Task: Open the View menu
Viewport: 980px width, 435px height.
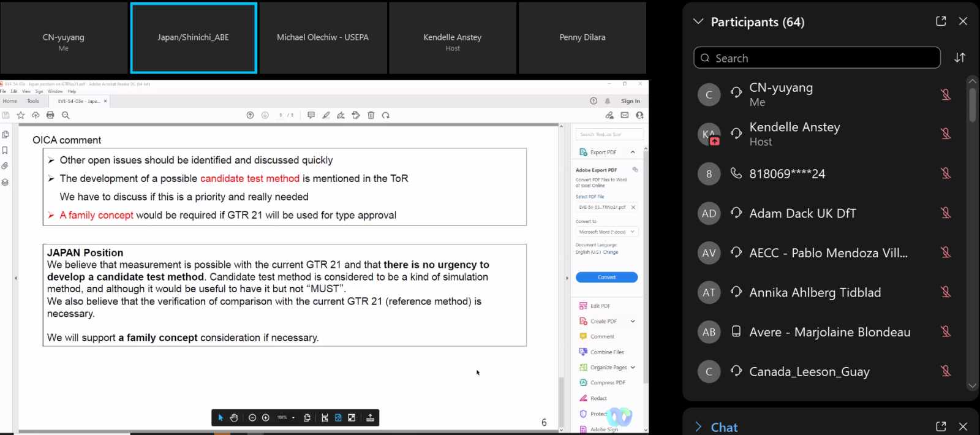Action: click(26, 91)
